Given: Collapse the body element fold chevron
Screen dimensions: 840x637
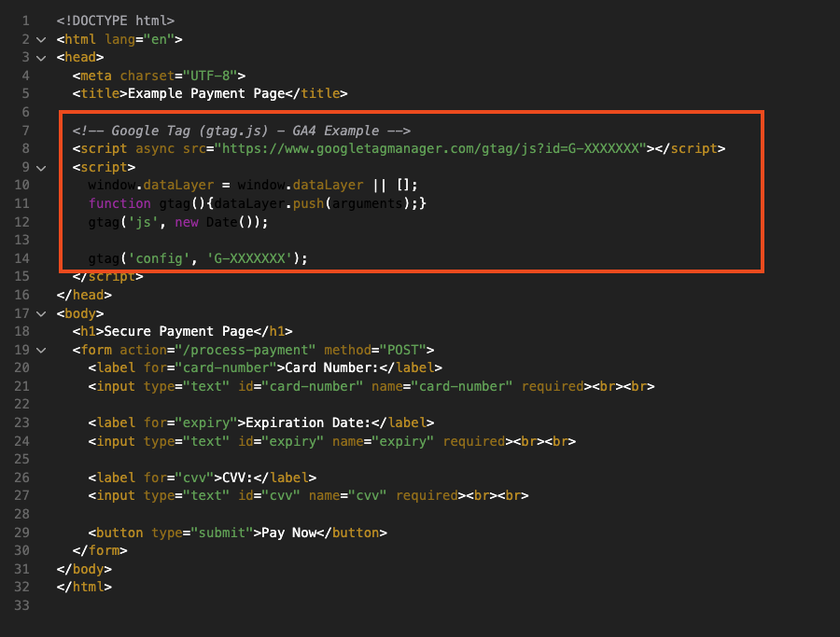Looking at the screenshot, I should (x=41, y=313).
